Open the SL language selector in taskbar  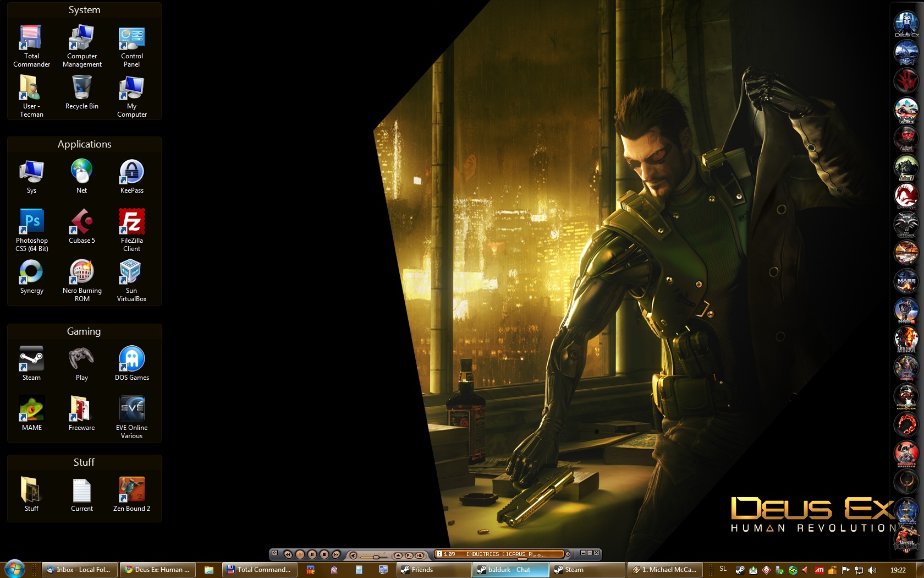click(723, 569)
